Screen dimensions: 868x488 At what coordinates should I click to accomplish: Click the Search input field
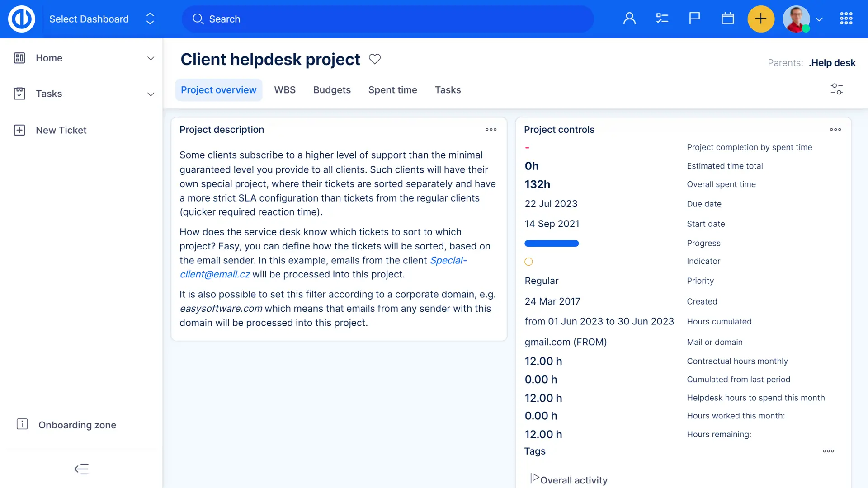pos(388,19)
